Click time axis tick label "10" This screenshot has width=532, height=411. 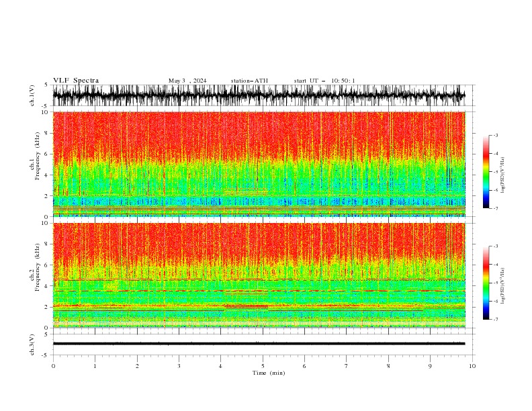pos(472,366)
